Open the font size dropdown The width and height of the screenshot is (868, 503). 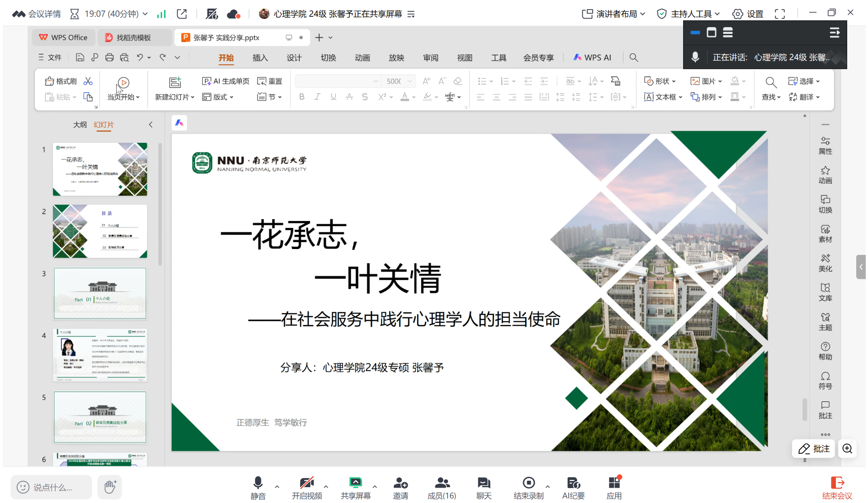[410, 81]
